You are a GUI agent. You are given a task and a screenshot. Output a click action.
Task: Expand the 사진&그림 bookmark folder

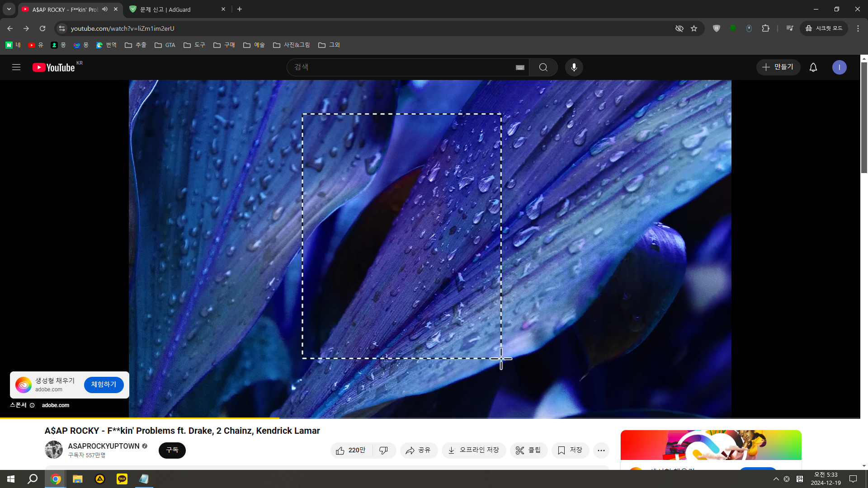pos(292,45)
